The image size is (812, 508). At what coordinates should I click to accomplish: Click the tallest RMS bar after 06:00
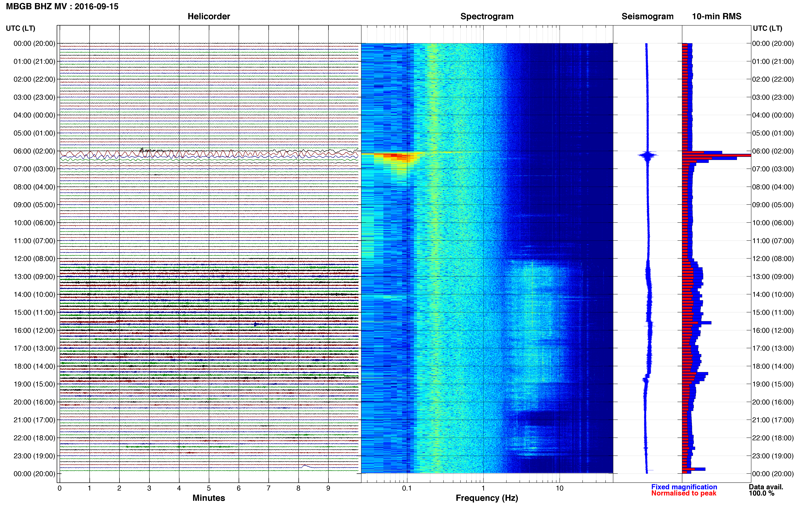[x=716, y=155]
